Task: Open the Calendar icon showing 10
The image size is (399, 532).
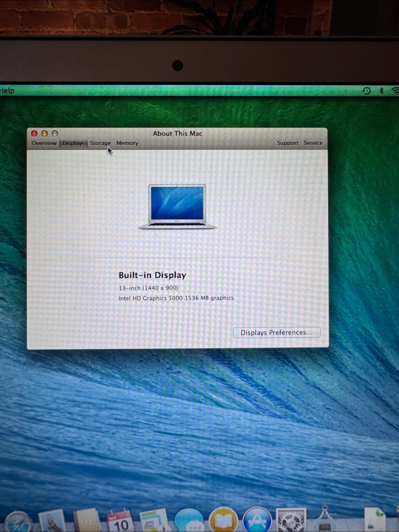Action: (x=120, y=520)
